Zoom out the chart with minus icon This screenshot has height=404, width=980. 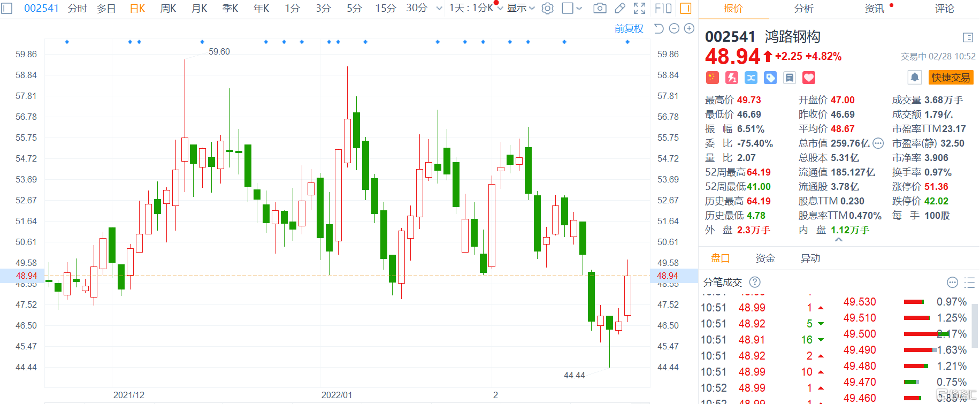pyautogui.click(x=674, y=28)
